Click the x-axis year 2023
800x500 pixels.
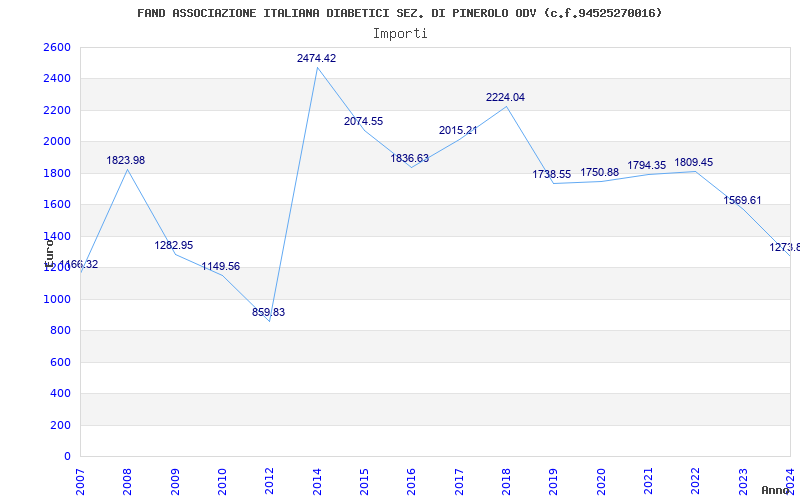click(743, 482)
